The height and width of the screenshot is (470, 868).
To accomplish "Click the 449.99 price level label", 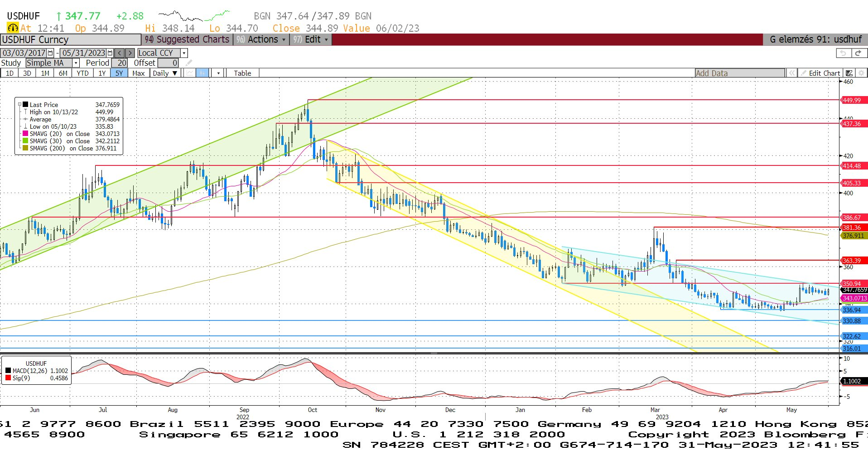I will click(x=854, y=100).
